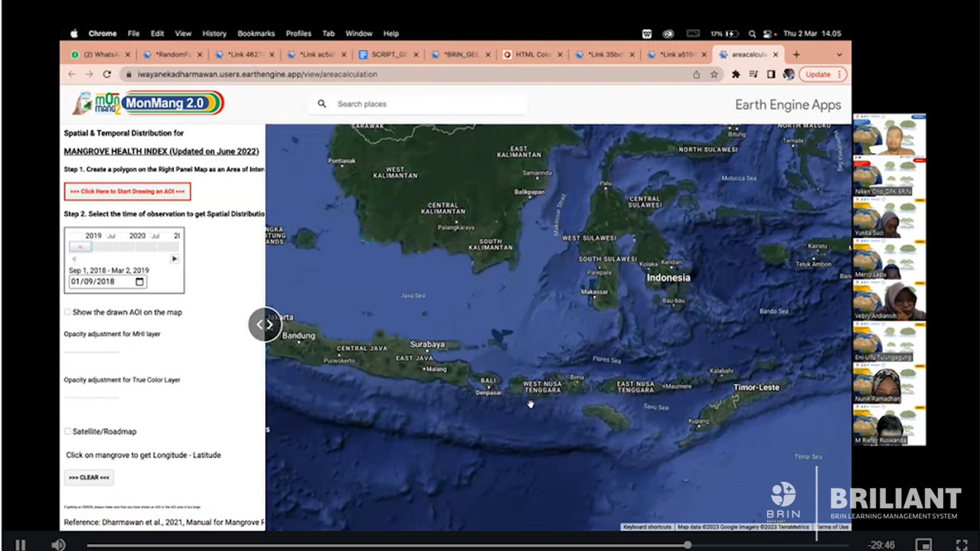Viewport: 980px width, 551px height.
Task: Click the Search places input field
Action: point(429,103)
